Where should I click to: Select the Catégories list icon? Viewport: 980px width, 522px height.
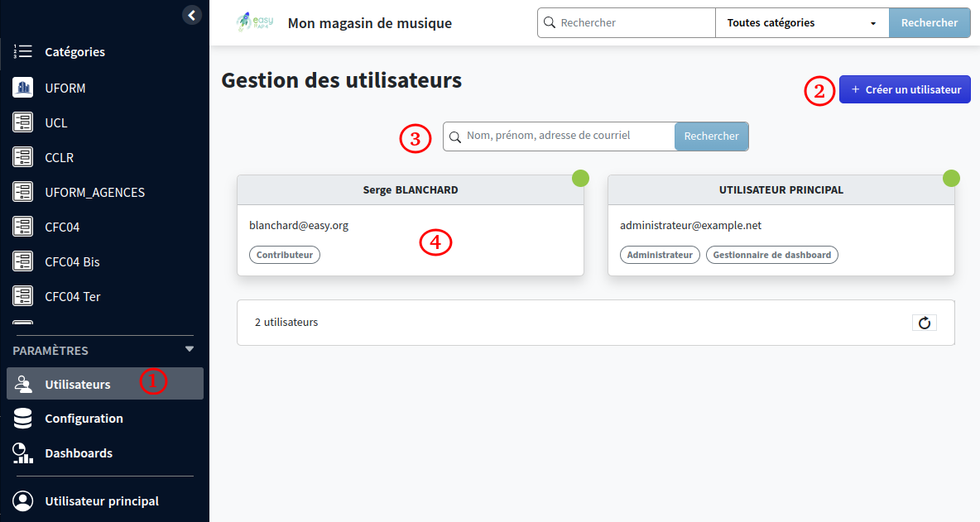[x=22, y=51]
